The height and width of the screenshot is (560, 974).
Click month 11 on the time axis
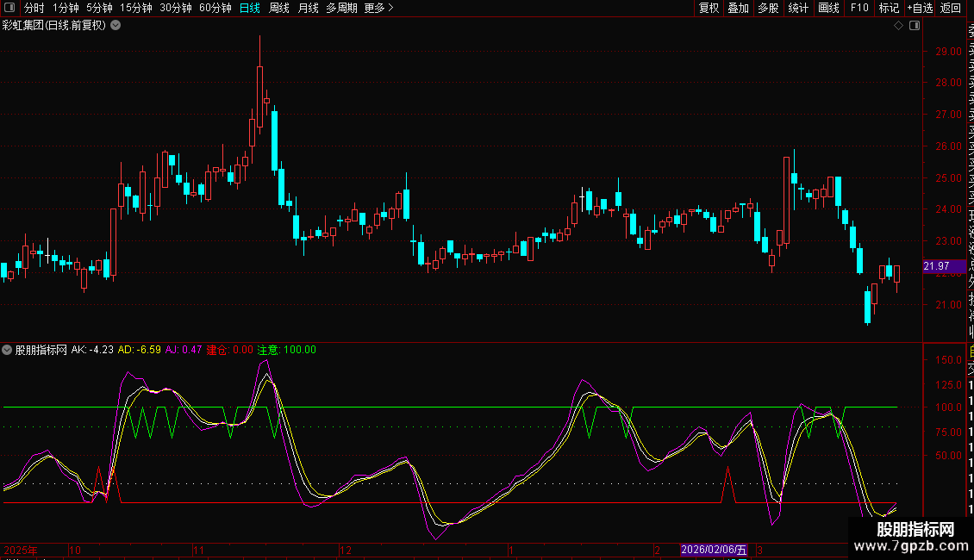tap(198, 550)
